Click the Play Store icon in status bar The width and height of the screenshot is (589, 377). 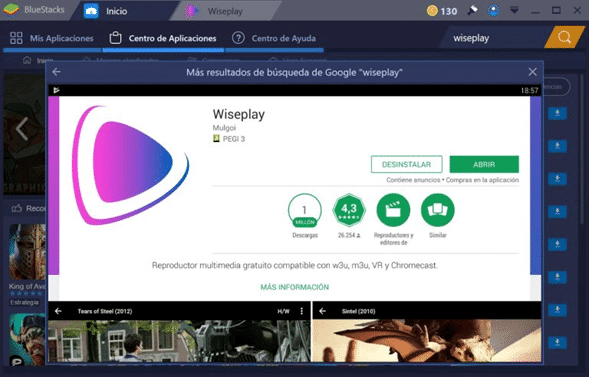click(56, 90)
